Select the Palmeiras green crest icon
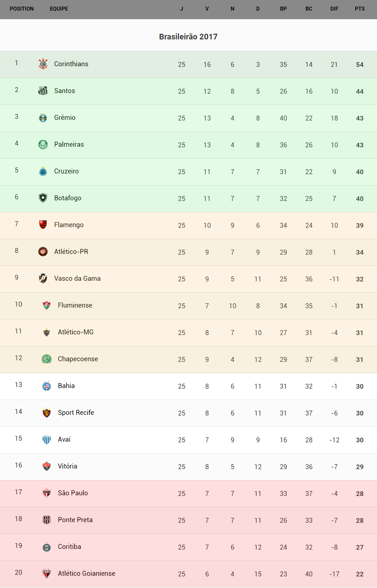The image size is (377, 588). 43,144
